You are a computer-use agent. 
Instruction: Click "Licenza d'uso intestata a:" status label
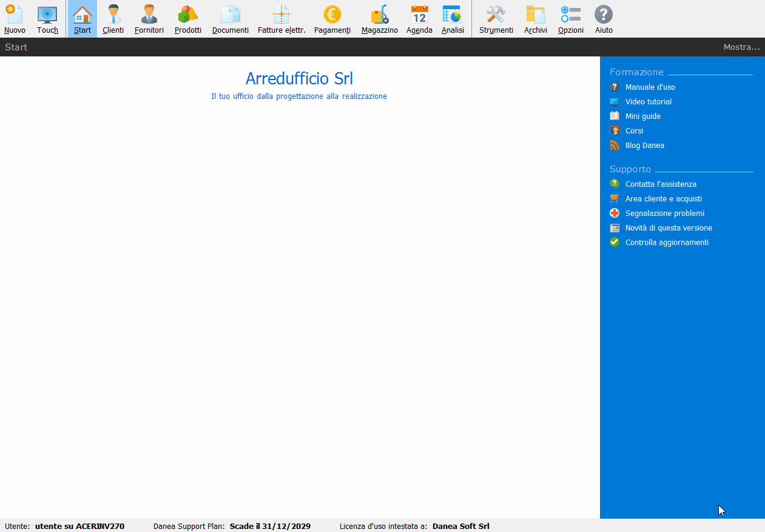click(x=383, y=526)
